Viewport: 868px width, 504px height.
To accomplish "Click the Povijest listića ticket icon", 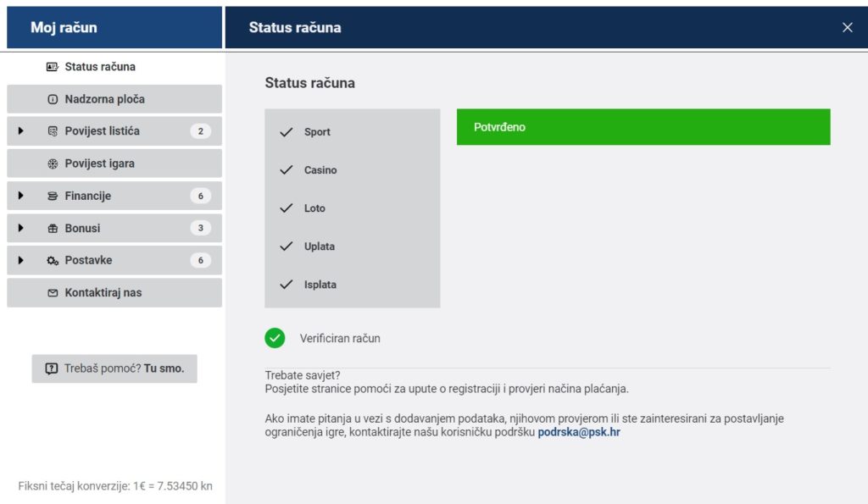I will [53, 131].
